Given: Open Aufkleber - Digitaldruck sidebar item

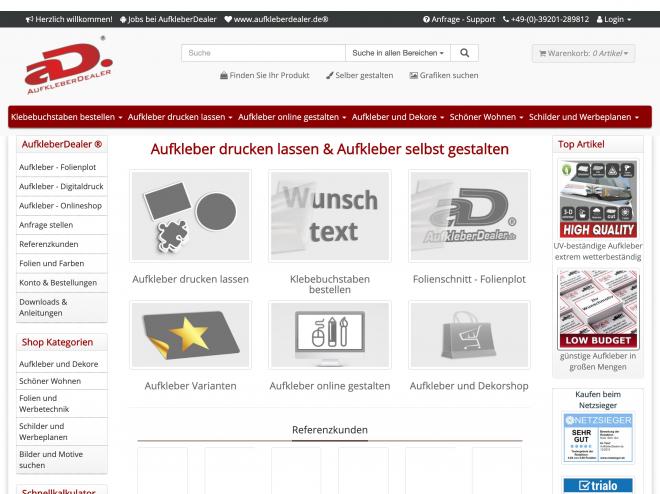Looking at the screenshot, I should click(61, 186).
